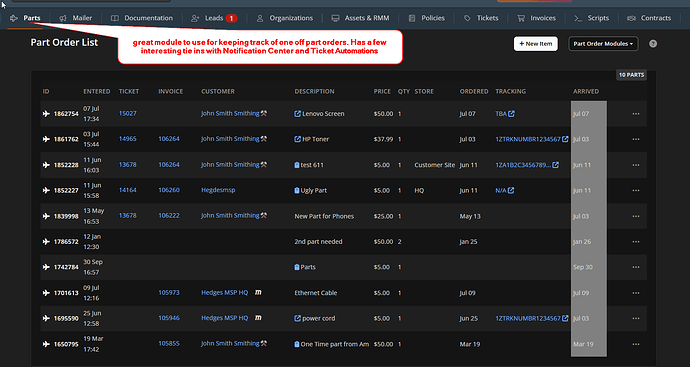Click tracking link icon next to TBA
The height and width of the screenshot is (367, 690).
point(511,114)
